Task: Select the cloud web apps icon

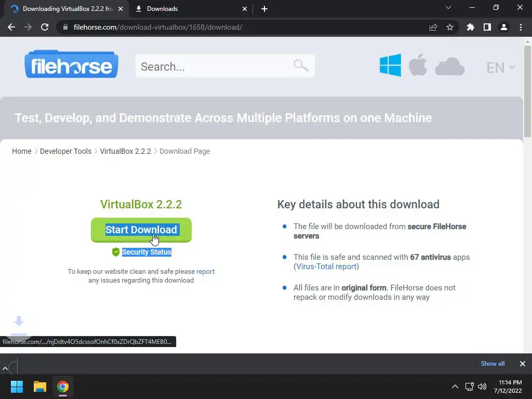Action: pyautogui.click(x=449, y=66)
